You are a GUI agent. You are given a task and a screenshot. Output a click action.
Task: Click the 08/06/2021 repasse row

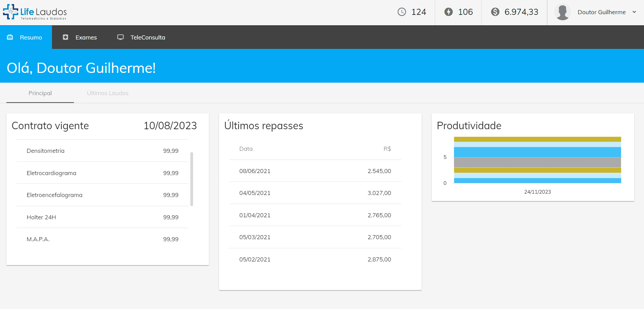point(315,171)
